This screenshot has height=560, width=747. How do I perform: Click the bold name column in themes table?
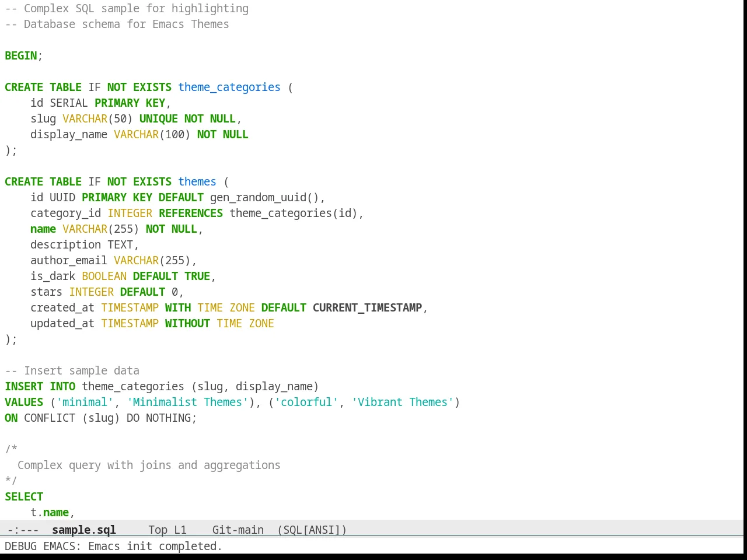[x=43, y=229]
